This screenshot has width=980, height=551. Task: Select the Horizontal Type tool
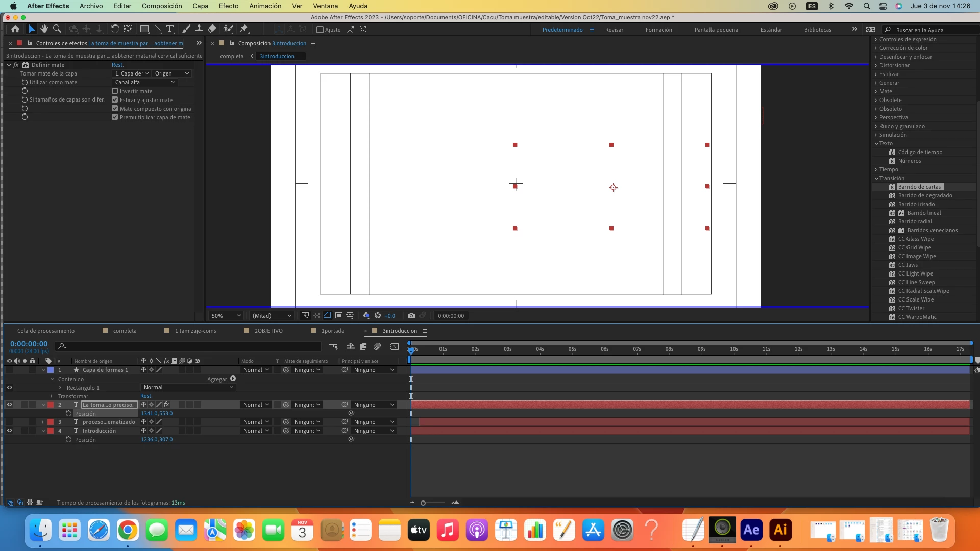[170, 29]
